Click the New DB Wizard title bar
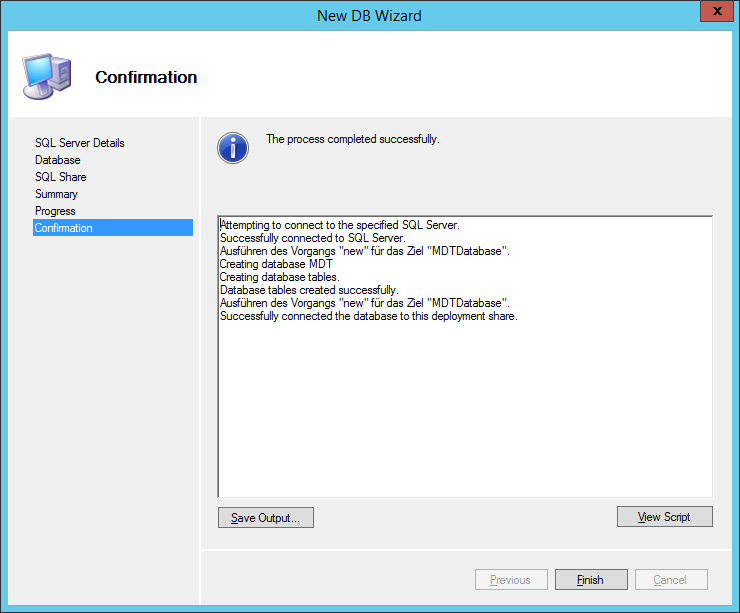Image resolution: width=740 pixels, height=613 pixels. tap(369, 15)
